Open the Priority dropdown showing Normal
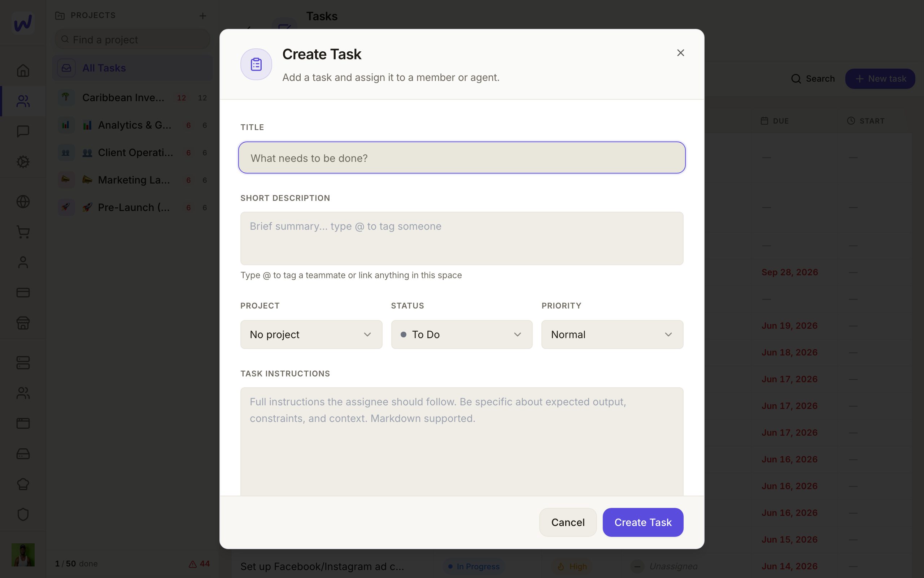This screenshot has width=924, height=578. click(x=612, y=335)
